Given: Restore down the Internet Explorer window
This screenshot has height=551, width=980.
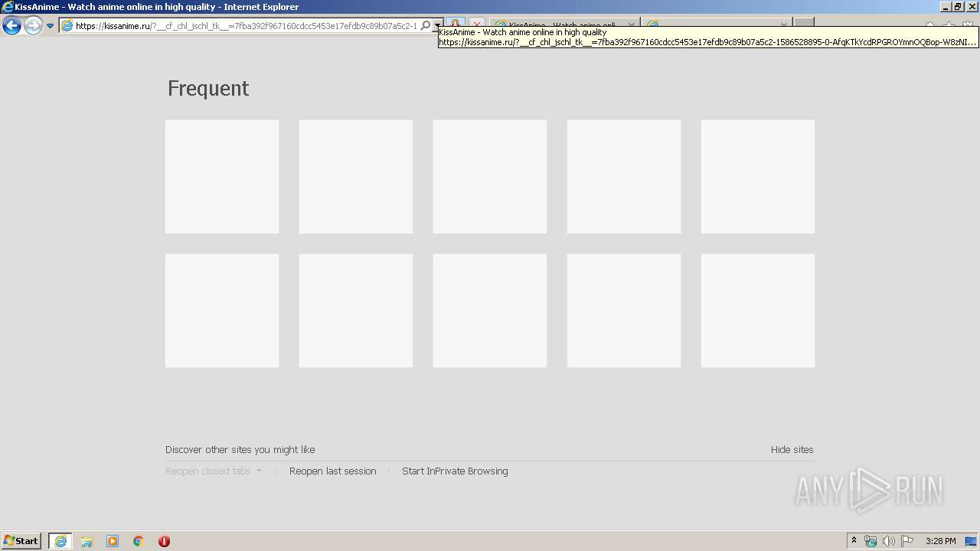Looking at the screenshot, I should tap(957, 7).
